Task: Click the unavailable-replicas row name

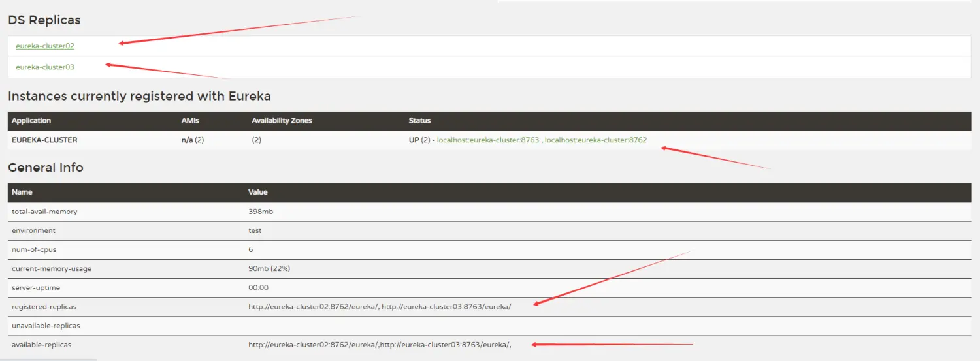Action: pyautogui.click(x=46, y=325)
